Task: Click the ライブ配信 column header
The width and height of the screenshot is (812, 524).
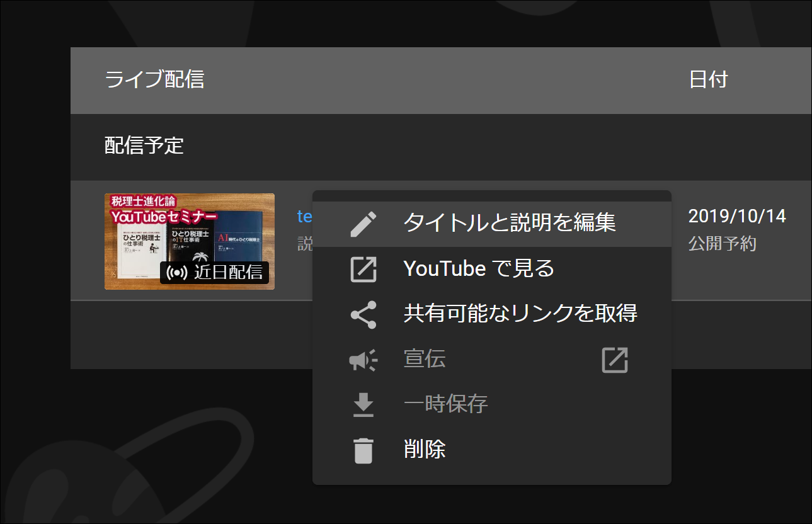Action: (154, 80)
